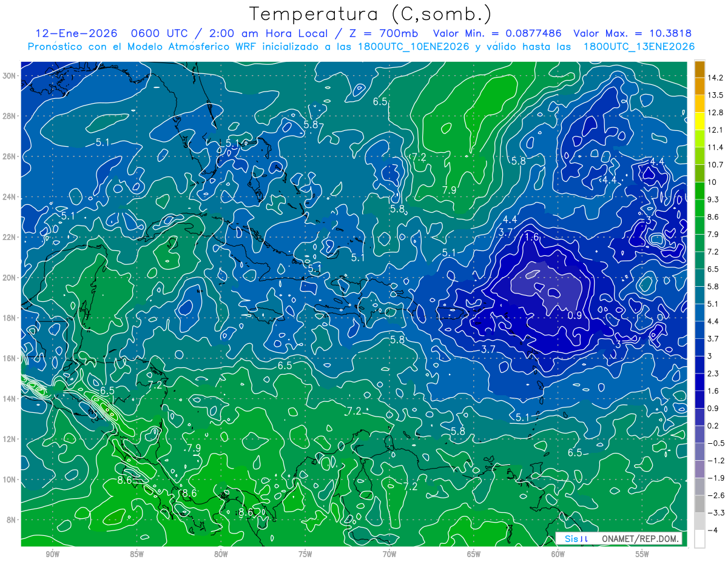Viewport: 728px width, 562px height.
Task: Click the "-0.5" value in the color legend
Action: [x=715, y=443]
